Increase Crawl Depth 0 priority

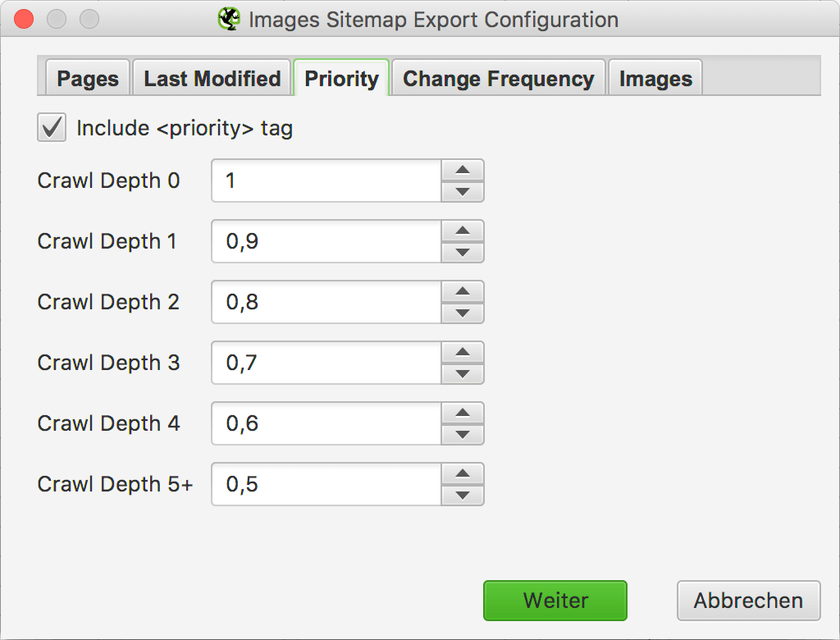[463, 170]
